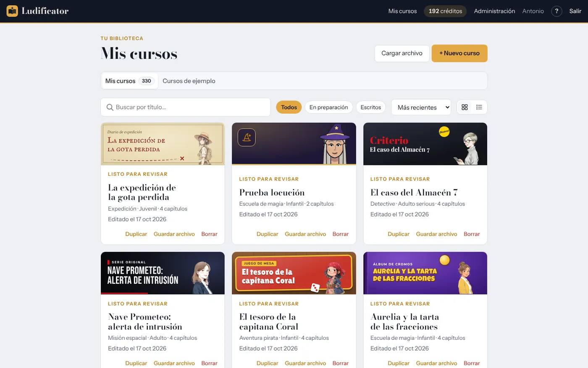588x368 pixels.
Task: Click the Cargar archivo button
Action: (x=402, y=53)
